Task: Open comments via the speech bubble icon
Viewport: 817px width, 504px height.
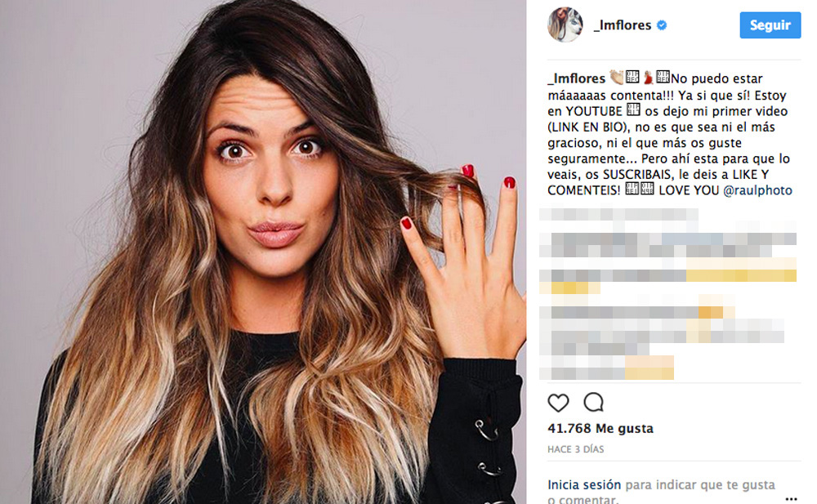Action: pyautogui.click(x=593, y=403)
